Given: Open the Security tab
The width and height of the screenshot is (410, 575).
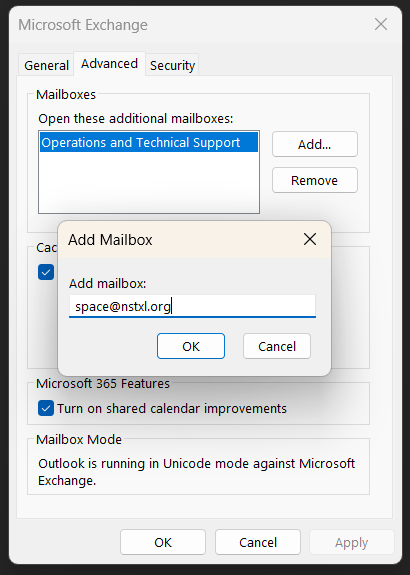Looking at the screenshot, I should tap(172, 65).
